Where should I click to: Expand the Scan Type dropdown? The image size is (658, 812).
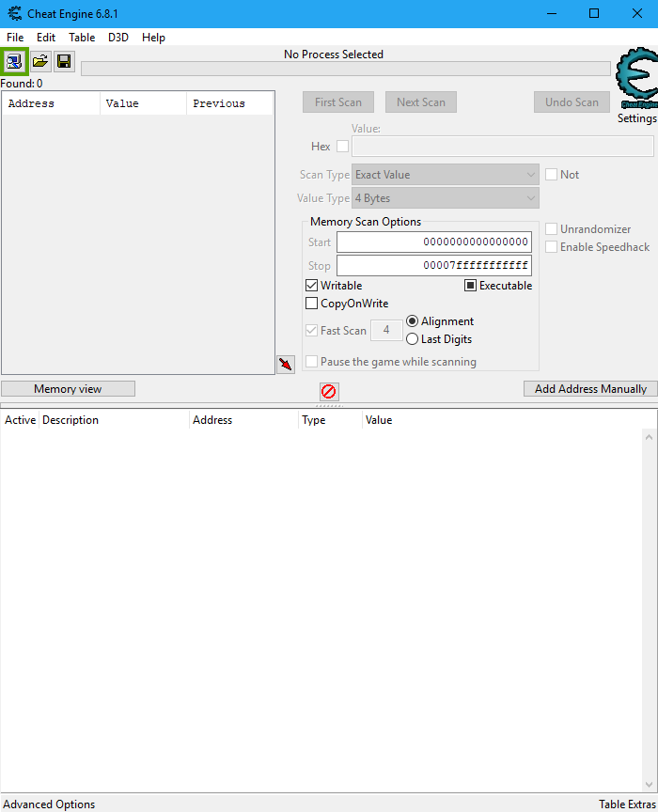(x=446, y=175)
